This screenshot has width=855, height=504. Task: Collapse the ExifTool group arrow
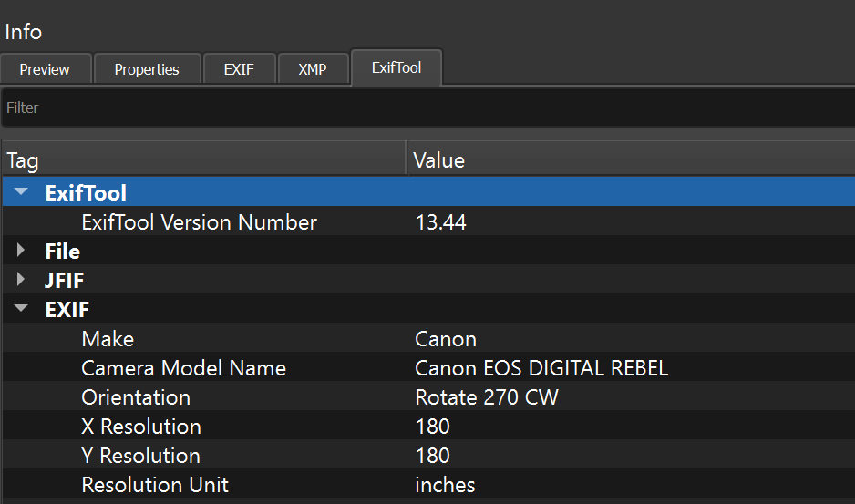click(21, 192)
